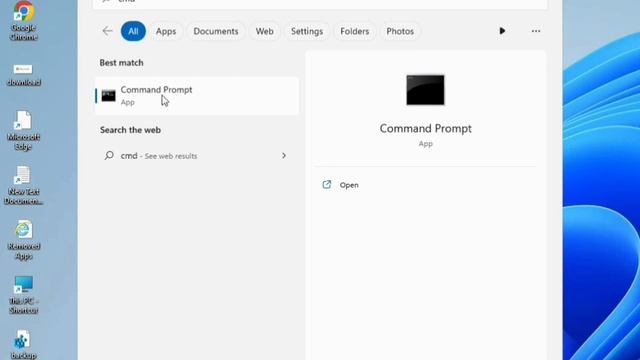
Task: Switch to the Documents filter
Action: [x=216, y=31]
